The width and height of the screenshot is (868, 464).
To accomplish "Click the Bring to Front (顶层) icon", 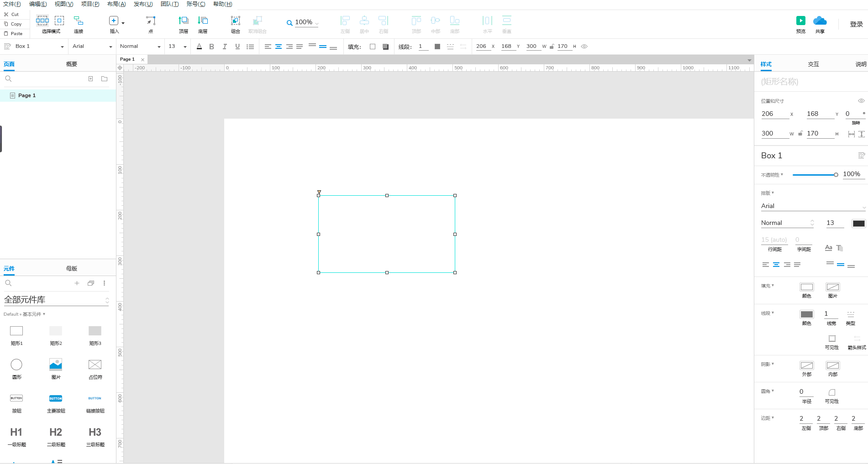I will (x=183, y=21).
